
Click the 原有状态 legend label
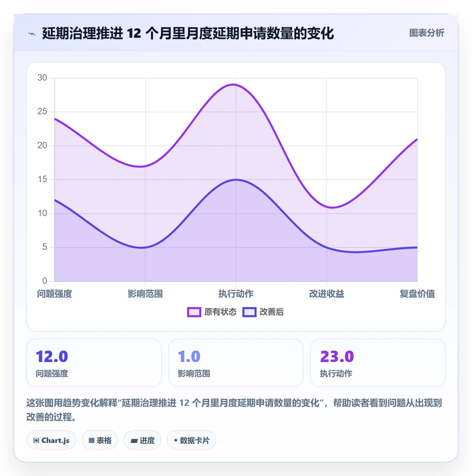click(x=220, y=312)
